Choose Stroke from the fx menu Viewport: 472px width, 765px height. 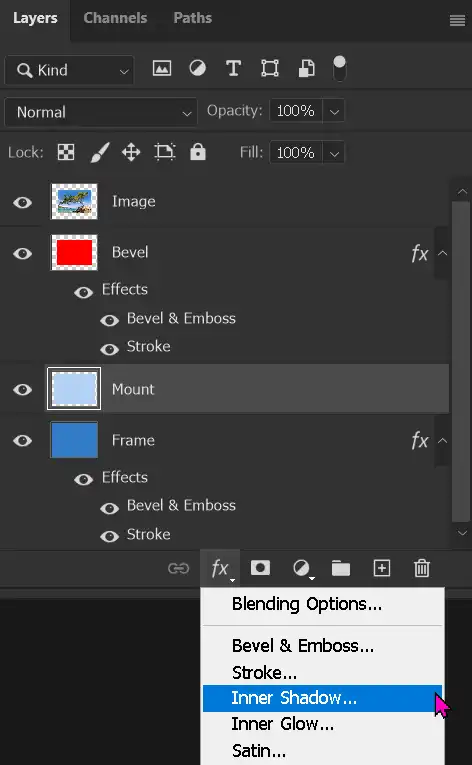pyautogui.click(x=322, y=672)
